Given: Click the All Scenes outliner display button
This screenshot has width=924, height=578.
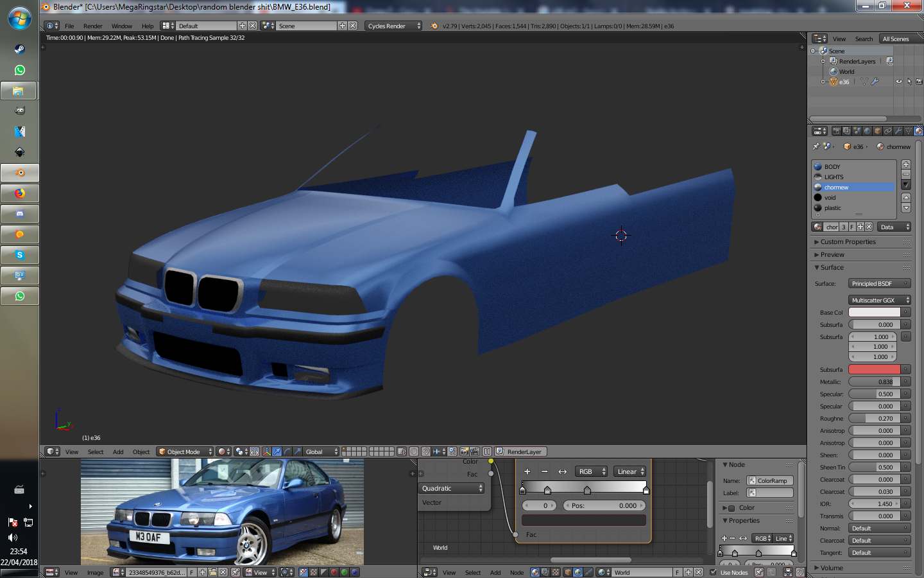Looking at the screenshot, I should [x=895, y=39].
